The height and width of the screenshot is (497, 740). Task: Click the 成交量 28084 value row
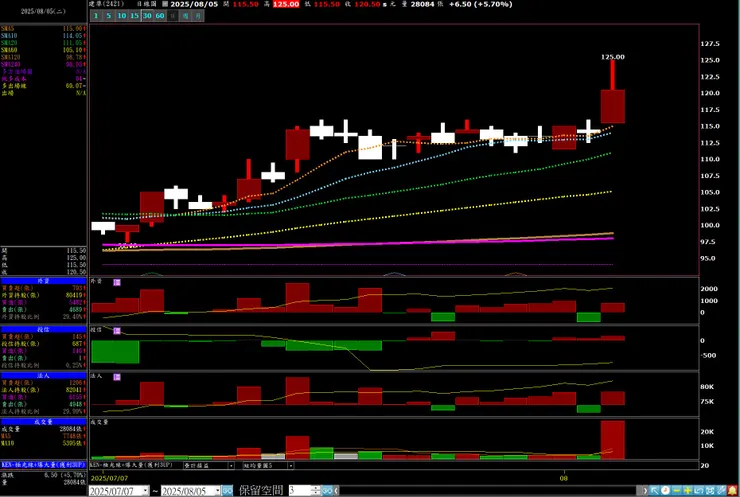(x=43, y=429)
